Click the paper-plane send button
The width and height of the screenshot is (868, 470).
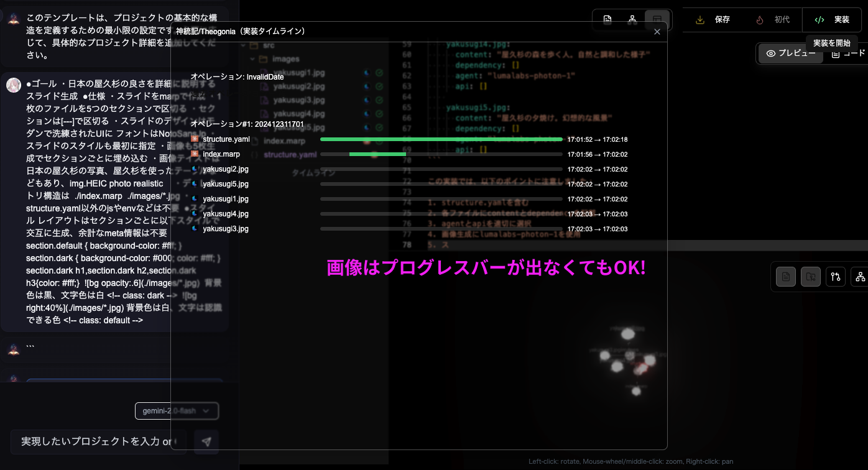click(206, 441)
